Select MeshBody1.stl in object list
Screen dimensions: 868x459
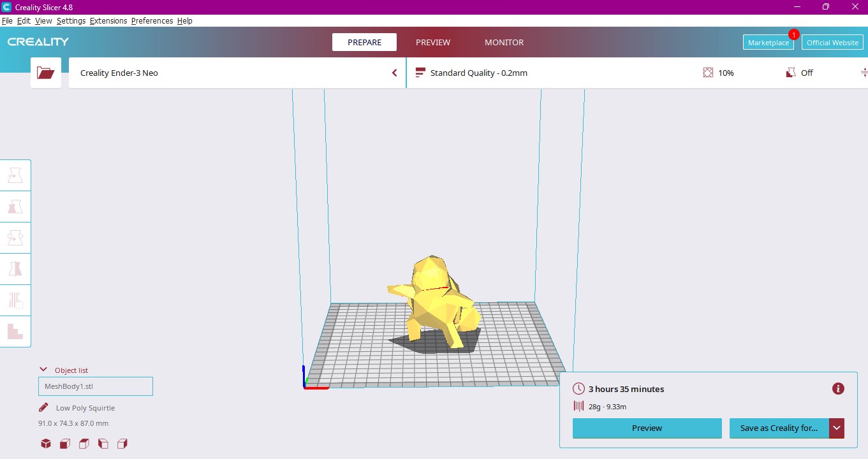tap(96, 386)
